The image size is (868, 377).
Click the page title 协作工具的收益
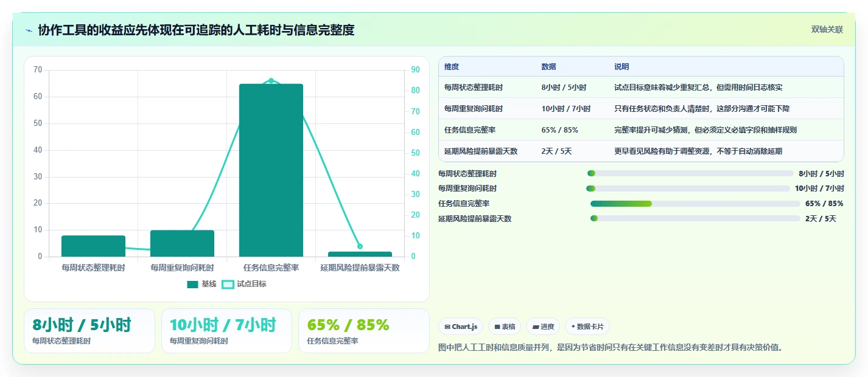pyautogui.click(x=196, y=30)
